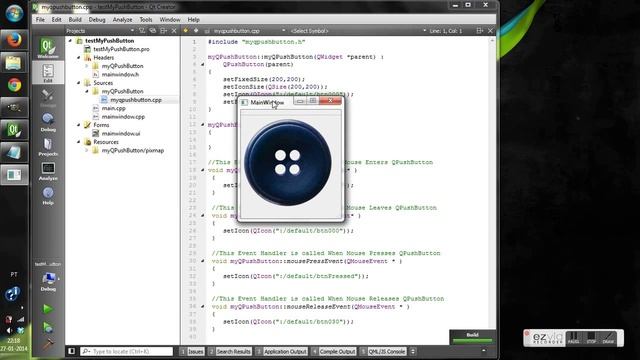The width and height of the screenshot is (640, 360).
Task: Run the project with green play button
Action: pos(48,309)
